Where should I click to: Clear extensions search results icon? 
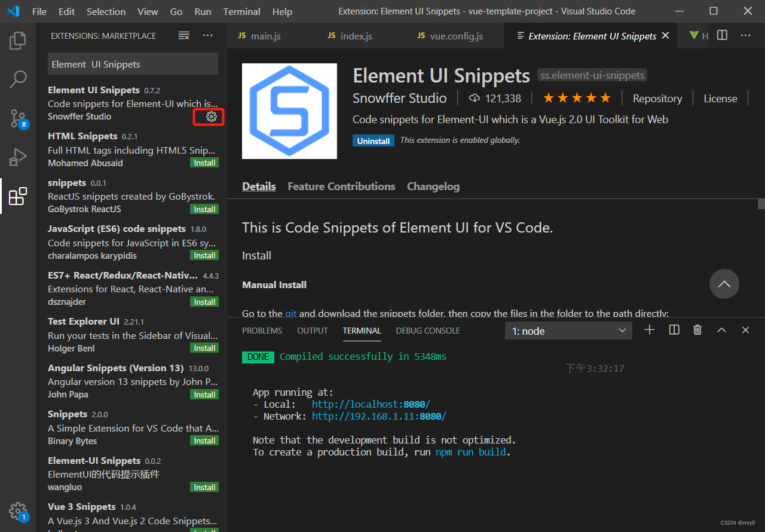(184, 36)
